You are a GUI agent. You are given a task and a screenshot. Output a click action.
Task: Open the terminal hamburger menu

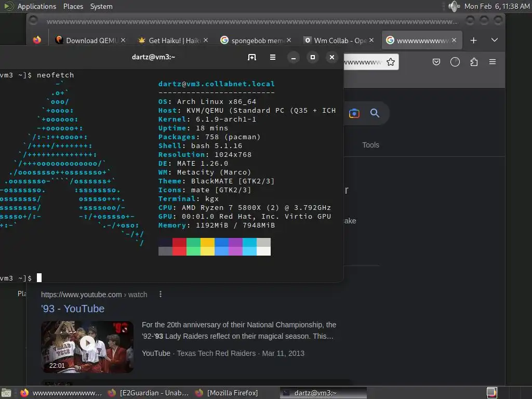[272, 57]
